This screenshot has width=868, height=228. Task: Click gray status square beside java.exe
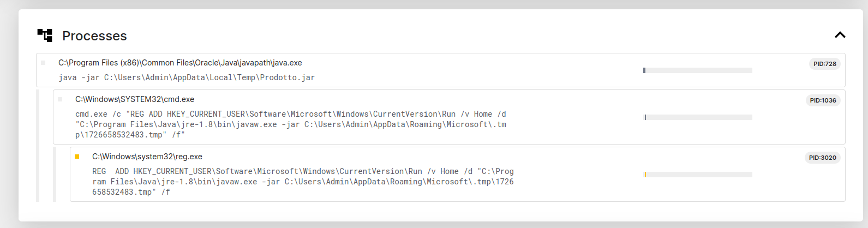pyautogui.click(x=43, y=63)
